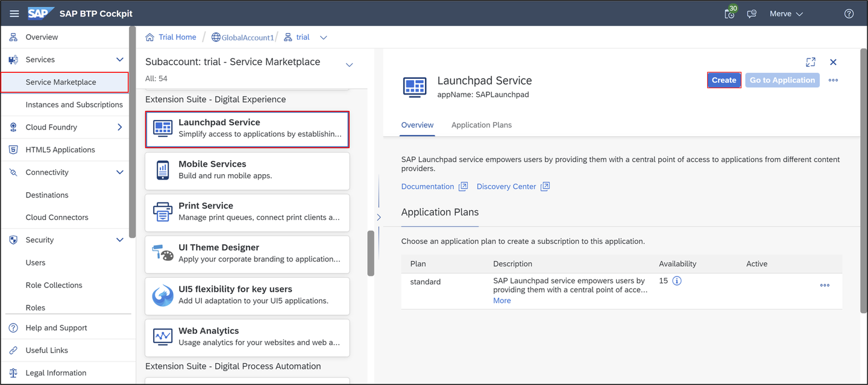
Task: Switch to the Application Plans tab
Action: click(x=482, y=125)
